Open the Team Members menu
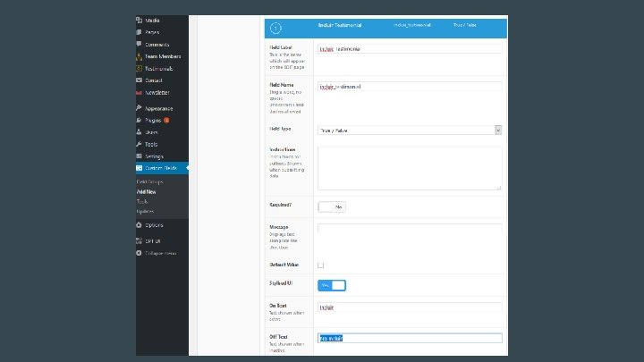This screenshot has width=644, height=362. [163, 56]
